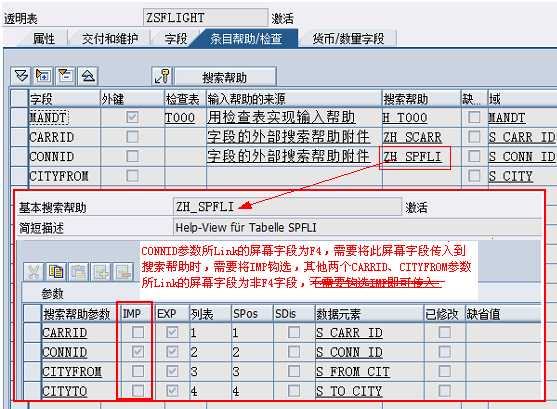Click the insert row toolbar icon
557x409 pixels.
click(x=43, y=76)
